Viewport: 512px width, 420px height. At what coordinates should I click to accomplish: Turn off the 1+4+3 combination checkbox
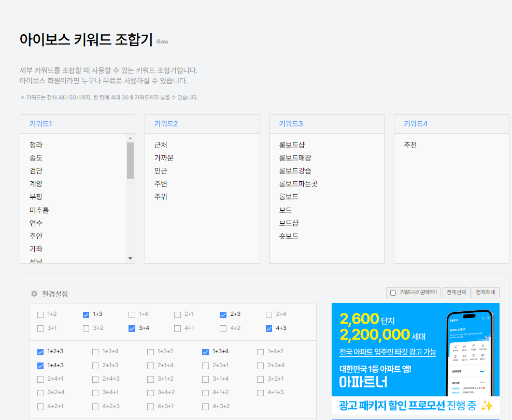coord(40,366)
